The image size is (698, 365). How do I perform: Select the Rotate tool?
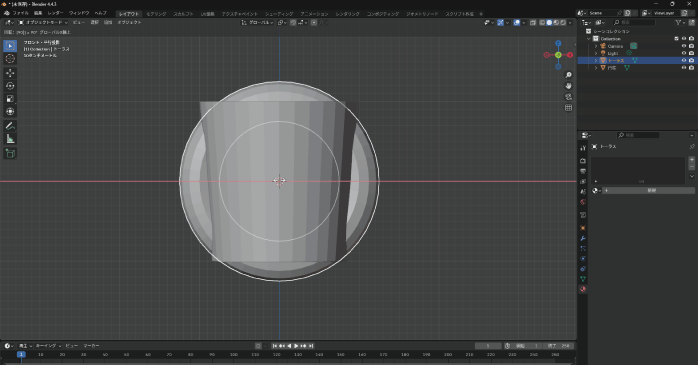coord(10,86)
